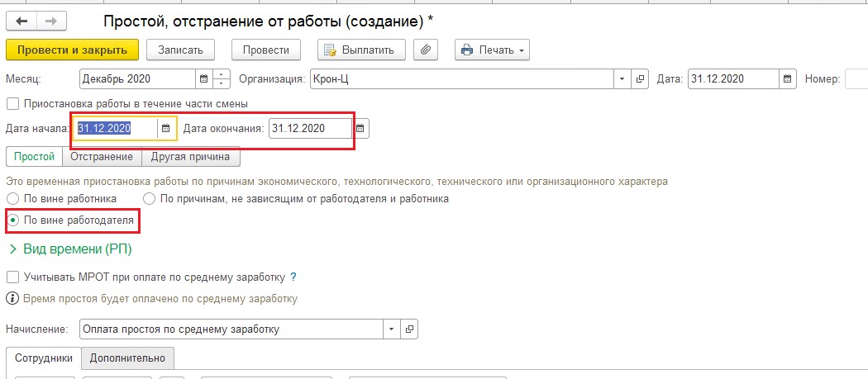Screen dimensions: 868x379
Task: Click the open-form icon beside Организация
Action: (x=640, y=79)
